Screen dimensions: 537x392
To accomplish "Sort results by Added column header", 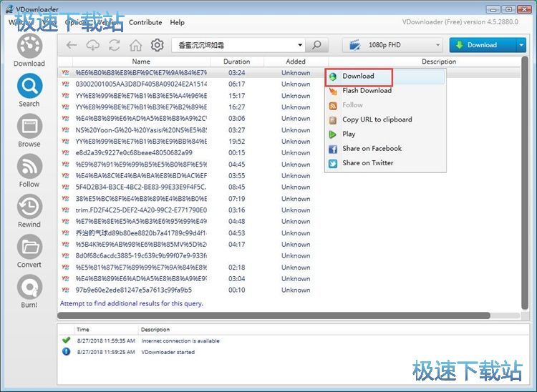I will coord(296,62).
